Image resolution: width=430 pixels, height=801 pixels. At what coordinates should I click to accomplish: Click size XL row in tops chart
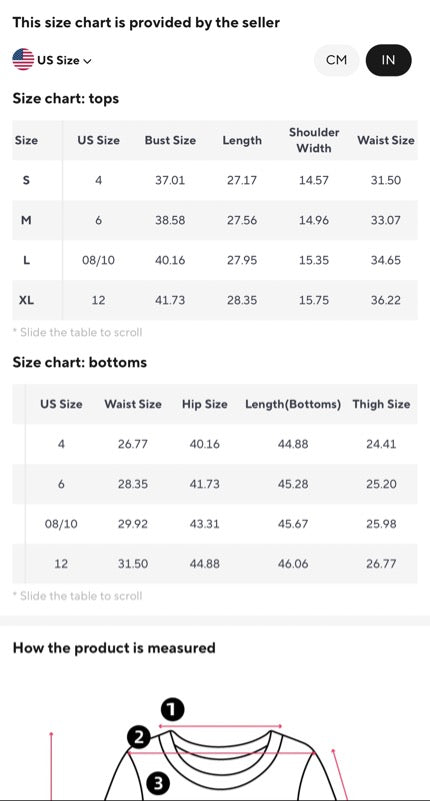215,300
